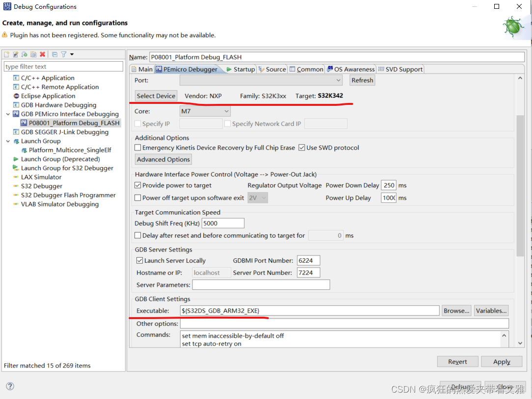Uncheck Use SWD protocol
Image resolution: width=532 pixels, height=399 pixels.
tap(302, 148)
